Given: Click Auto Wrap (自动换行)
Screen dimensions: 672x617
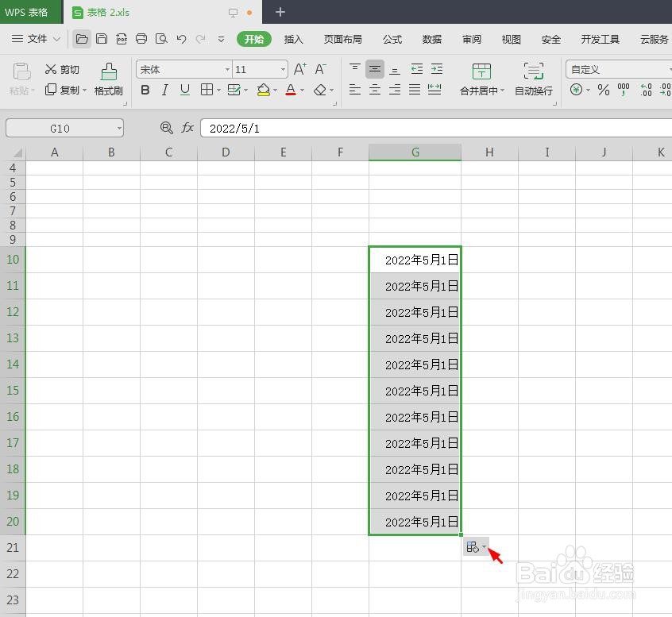Looking at the screenshot, I should point(534,79).
